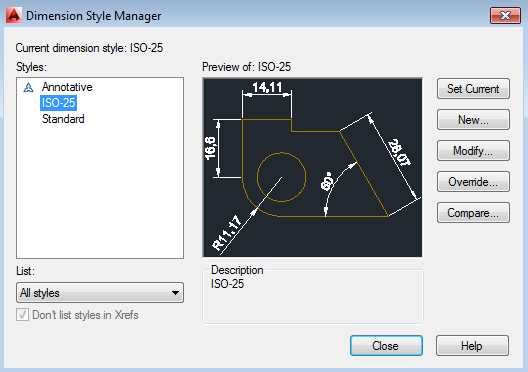The height and width of the screenshot is (372, 528).
Task: Click the dropdown arrow of List filter
Action: click(175, 293)
